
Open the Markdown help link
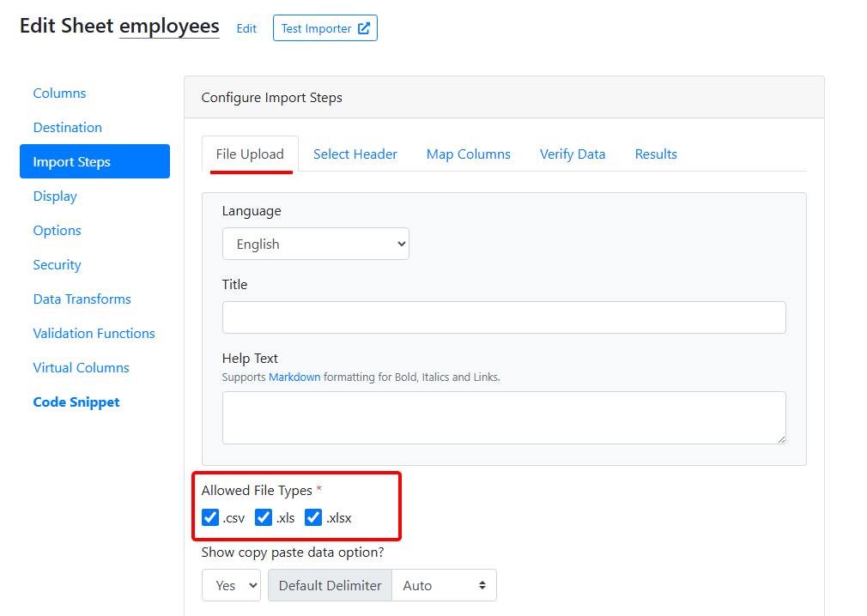[294, 377]
